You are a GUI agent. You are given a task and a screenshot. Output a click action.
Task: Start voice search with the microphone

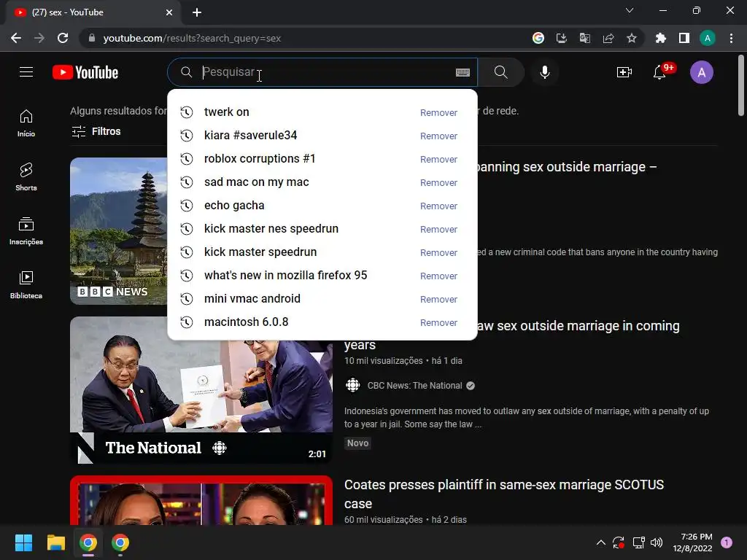tap(545, 72)
